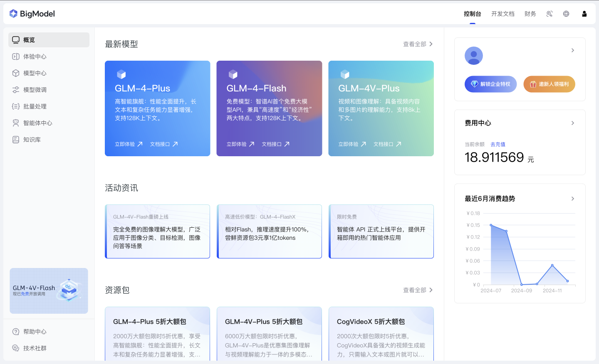
Task: Click the chart's peak data point
Action: [x=491, y=225]
